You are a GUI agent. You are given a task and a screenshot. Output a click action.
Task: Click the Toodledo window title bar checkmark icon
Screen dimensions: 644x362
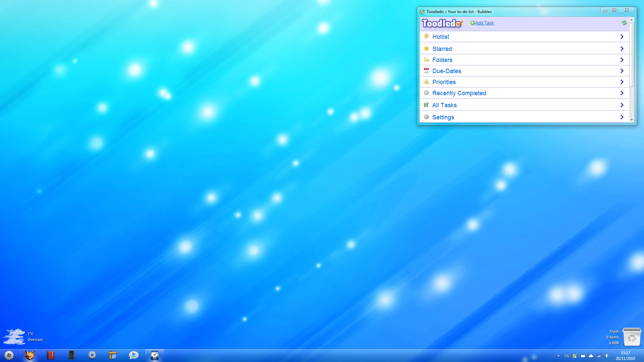[x=422, y=12]
